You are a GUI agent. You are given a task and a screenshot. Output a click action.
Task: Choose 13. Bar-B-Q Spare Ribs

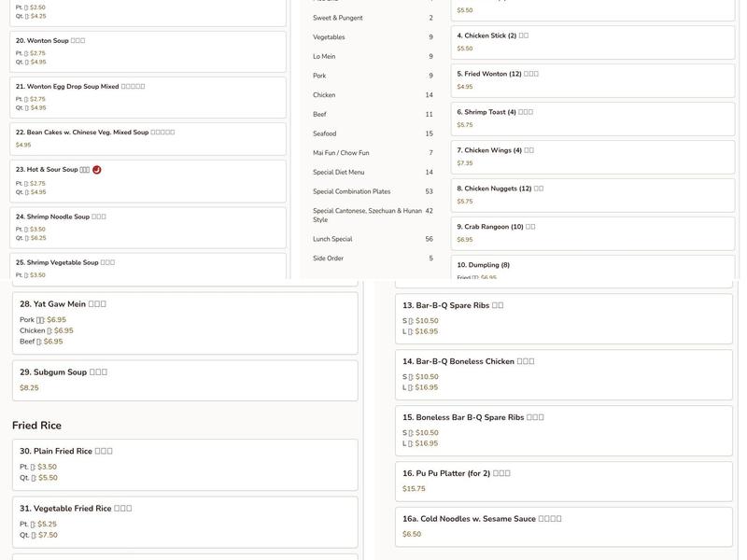563,318
